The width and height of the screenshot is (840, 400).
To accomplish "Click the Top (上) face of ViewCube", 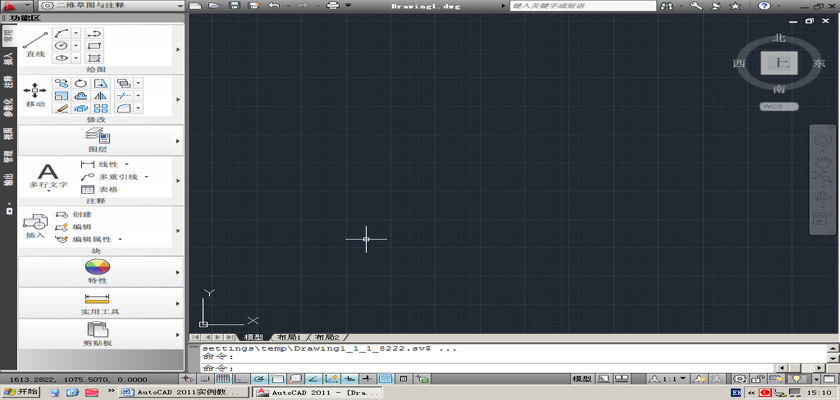I will coord(779,63).
